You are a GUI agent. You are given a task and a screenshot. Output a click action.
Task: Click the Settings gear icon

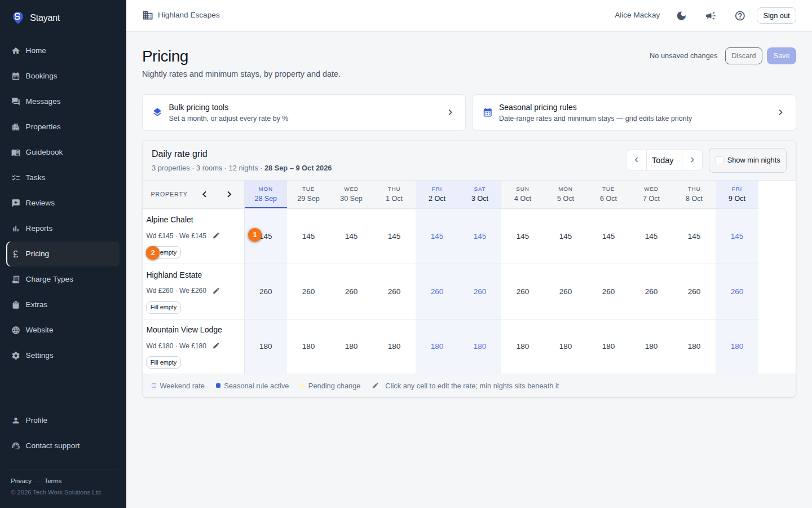(16, 356)
